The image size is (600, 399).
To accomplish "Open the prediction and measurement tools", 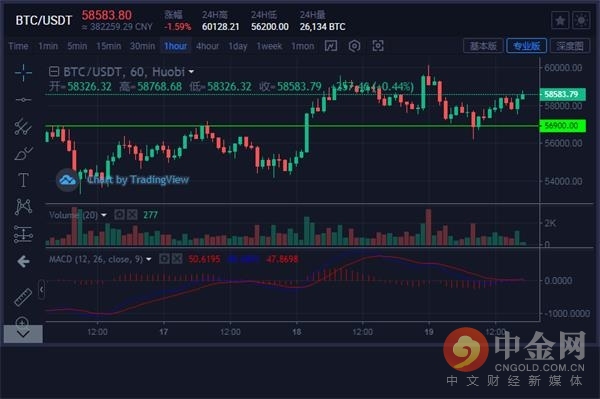I will pos(23,234).
